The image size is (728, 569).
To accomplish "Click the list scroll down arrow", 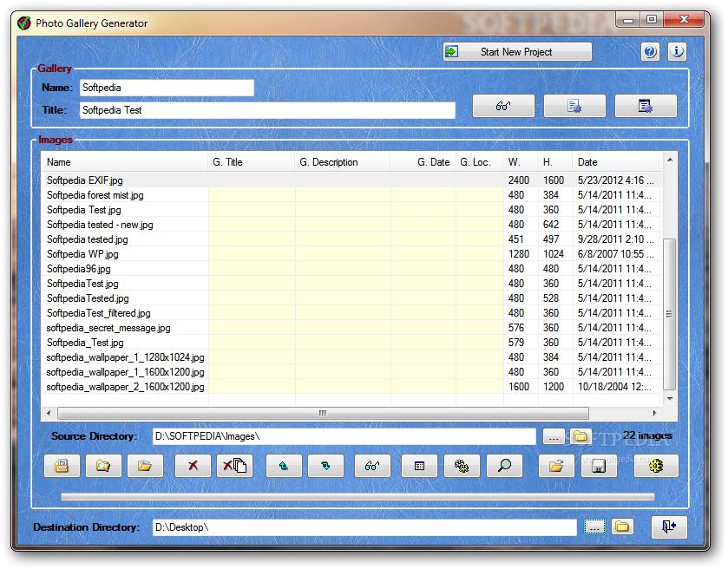I will click(670, 399).
